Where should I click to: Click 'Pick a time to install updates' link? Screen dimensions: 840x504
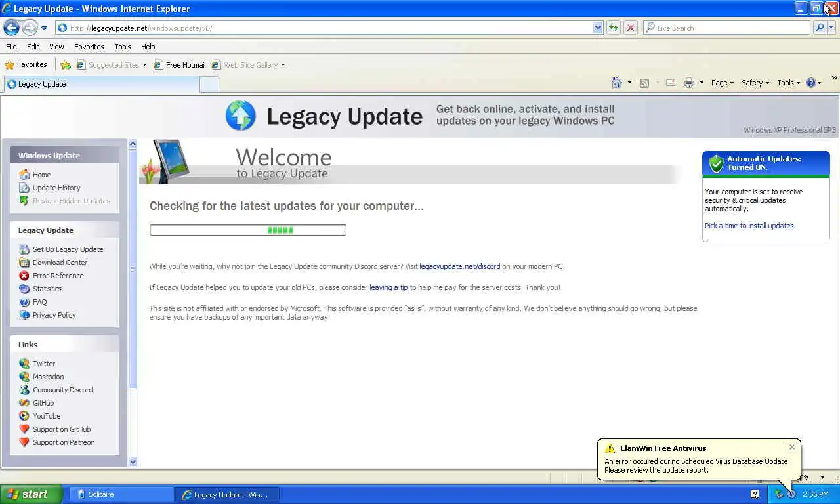750,226
